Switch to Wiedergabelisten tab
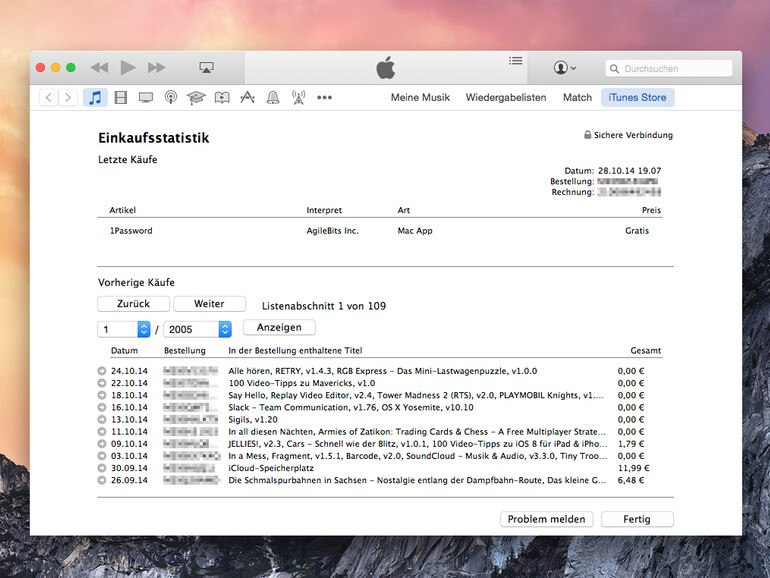770x578 pixels. pos(506,97)
